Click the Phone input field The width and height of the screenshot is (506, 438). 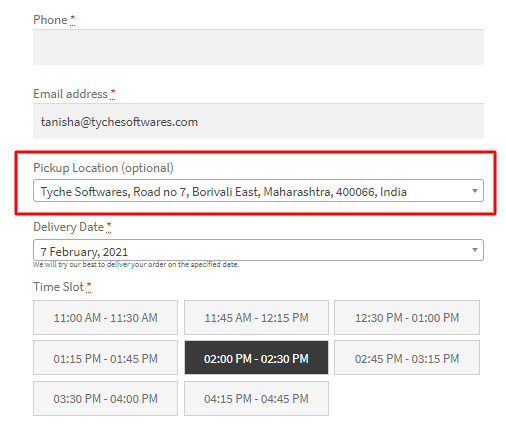point(258,47)
